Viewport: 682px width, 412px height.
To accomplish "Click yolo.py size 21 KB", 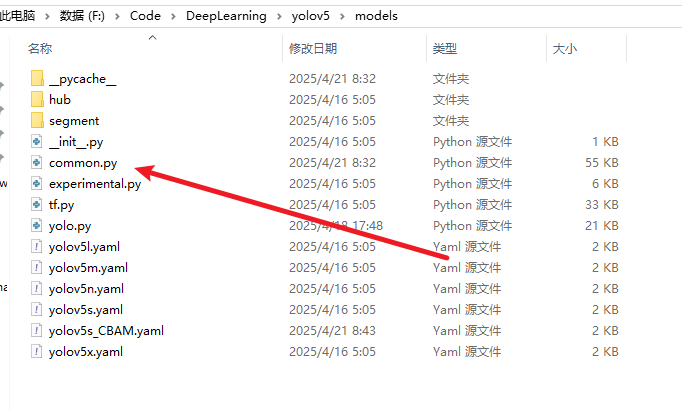I will (x=602, y=226).
